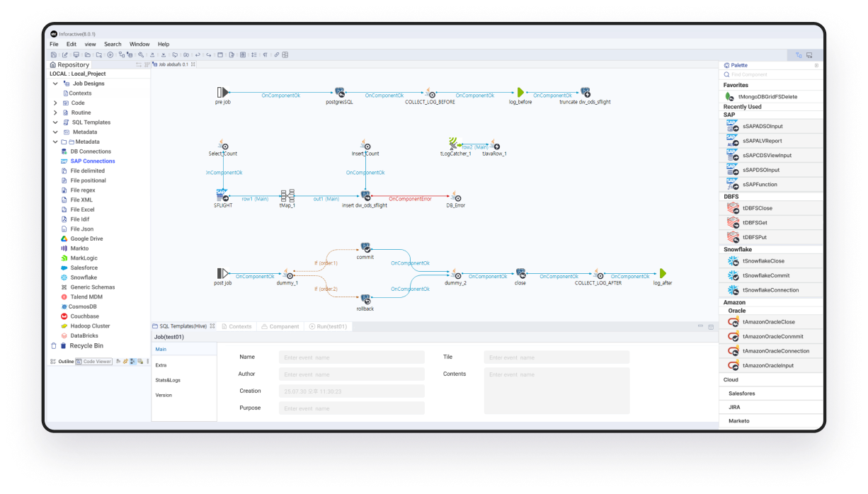Pick tMongoDBGridFSDelete from palette favorites

pyautogui.click(x=771, y=96)
